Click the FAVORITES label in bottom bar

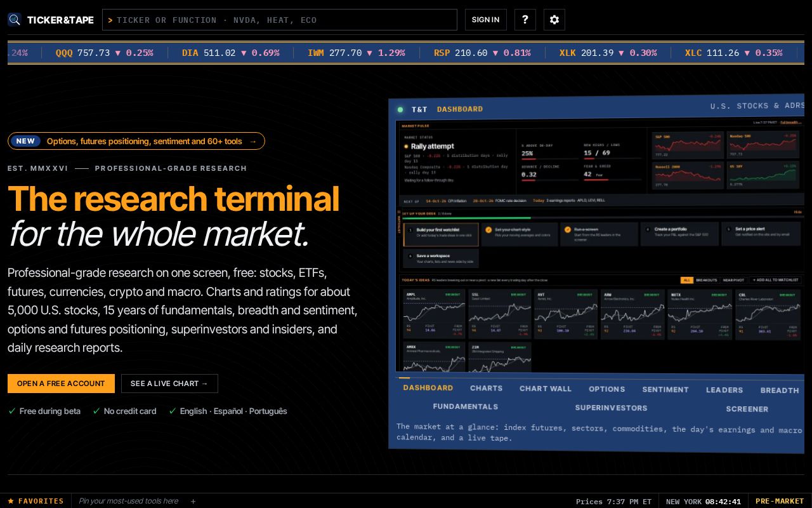pos(41,501)
